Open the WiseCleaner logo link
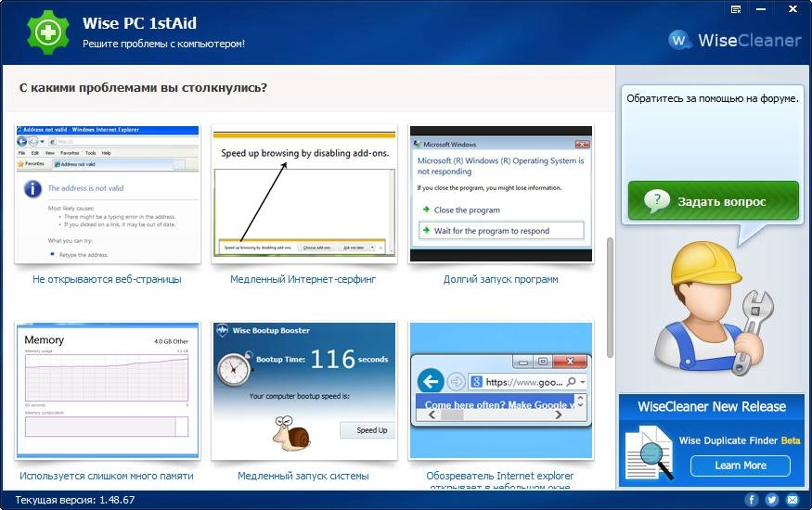This screenshot has width=812, height=510. click(x=734, y=40)
